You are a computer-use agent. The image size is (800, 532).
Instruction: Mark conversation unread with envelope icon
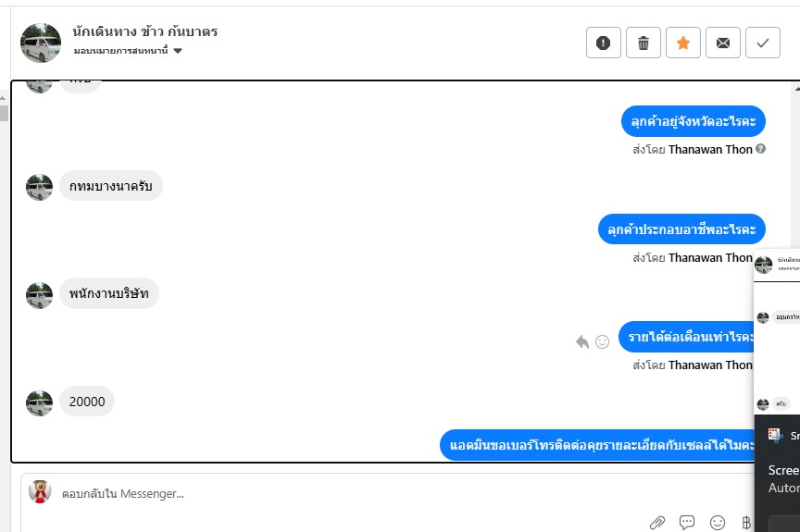pyautogui.click(x=722, y=43)
